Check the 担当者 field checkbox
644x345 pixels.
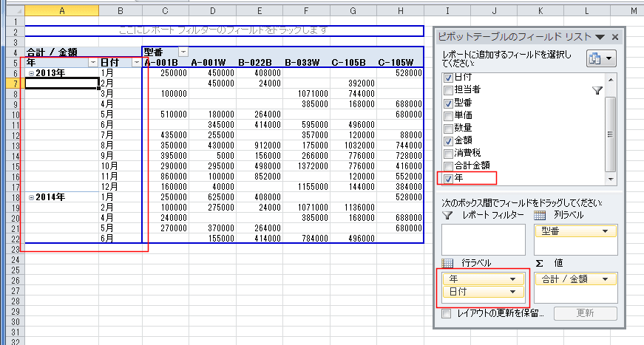point(448,90)
